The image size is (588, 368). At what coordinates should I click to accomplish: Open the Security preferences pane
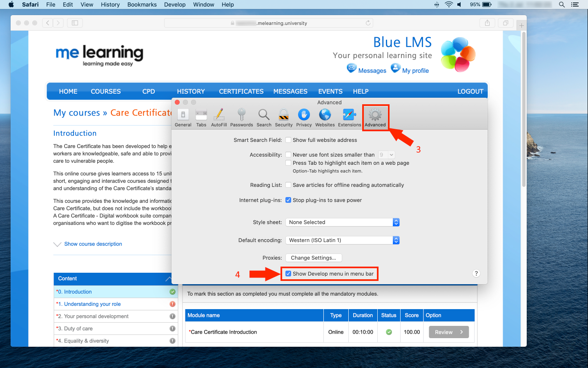[284, 118]
